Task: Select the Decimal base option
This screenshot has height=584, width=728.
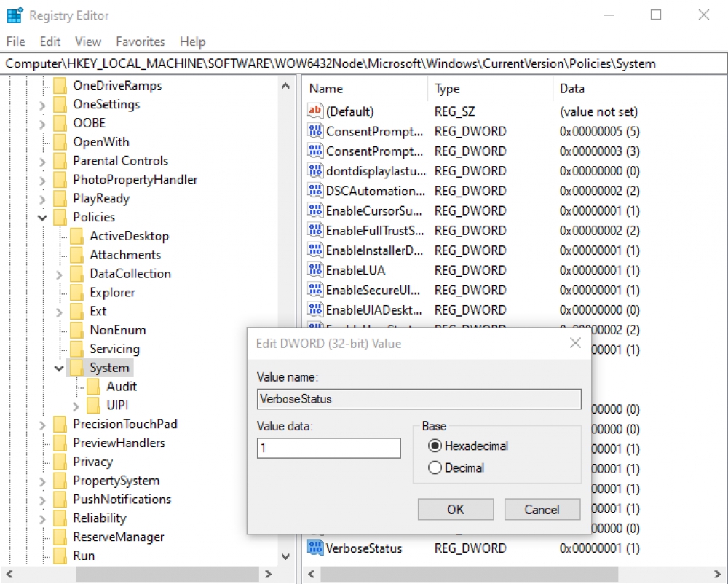Action: 456,467
